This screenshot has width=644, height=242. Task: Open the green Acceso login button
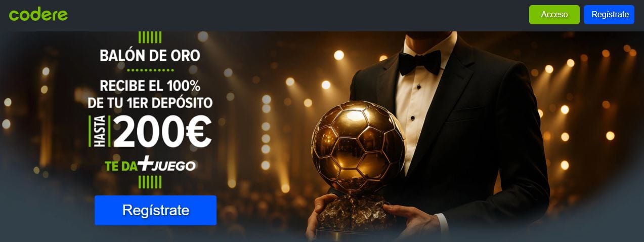[x=554, y=15]
